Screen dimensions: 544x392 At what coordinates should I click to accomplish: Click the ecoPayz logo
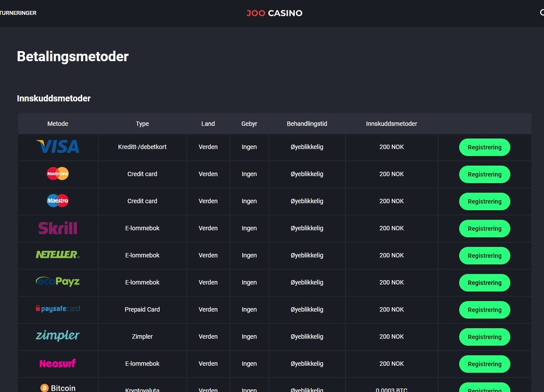click(58, 282)
